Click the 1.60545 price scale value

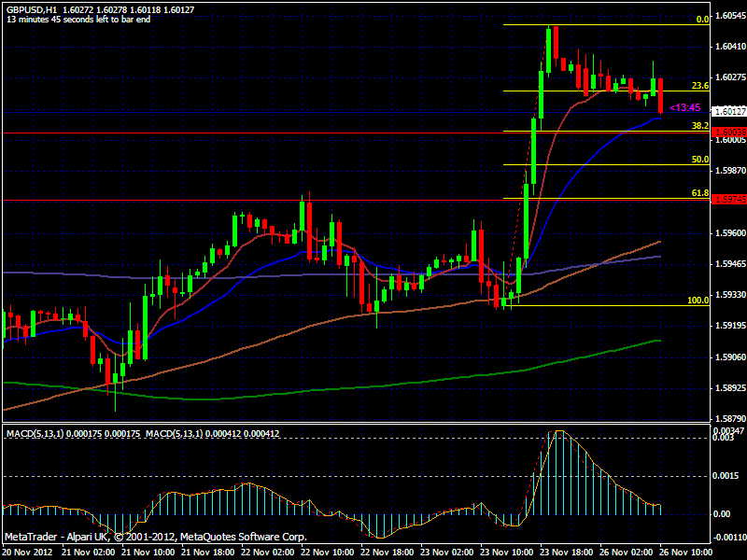[x=730, y=16]
